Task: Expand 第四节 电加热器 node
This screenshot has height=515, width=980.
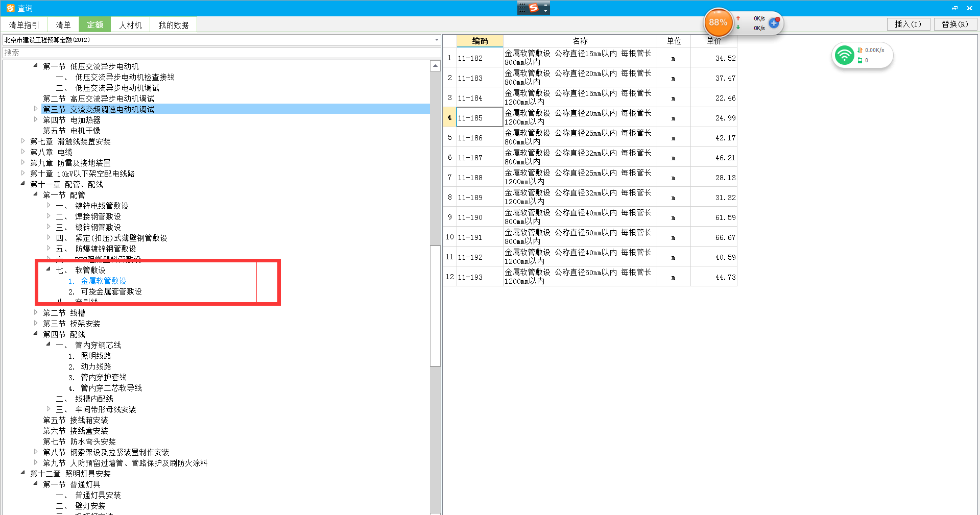Action: pyautogui.click(x=35, y=119)
